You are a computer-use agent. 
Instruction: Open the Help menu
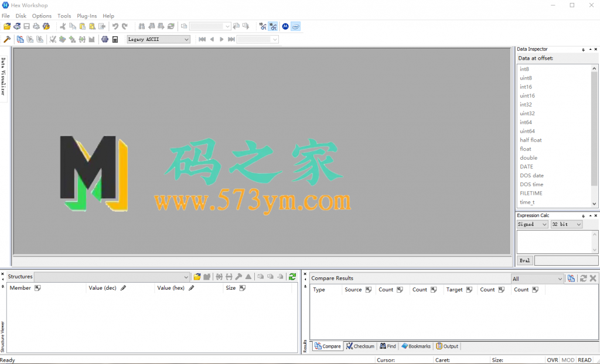(108, 16)
